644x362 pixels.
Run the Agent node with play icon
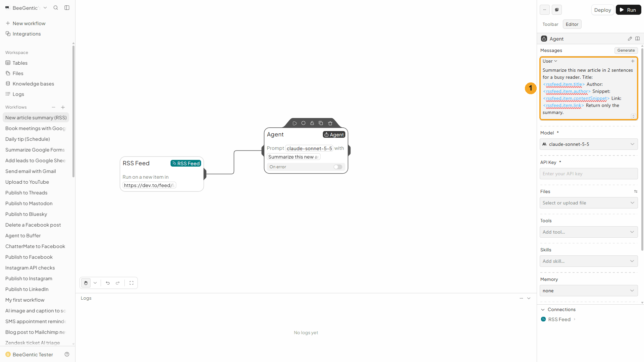[294, 123]
